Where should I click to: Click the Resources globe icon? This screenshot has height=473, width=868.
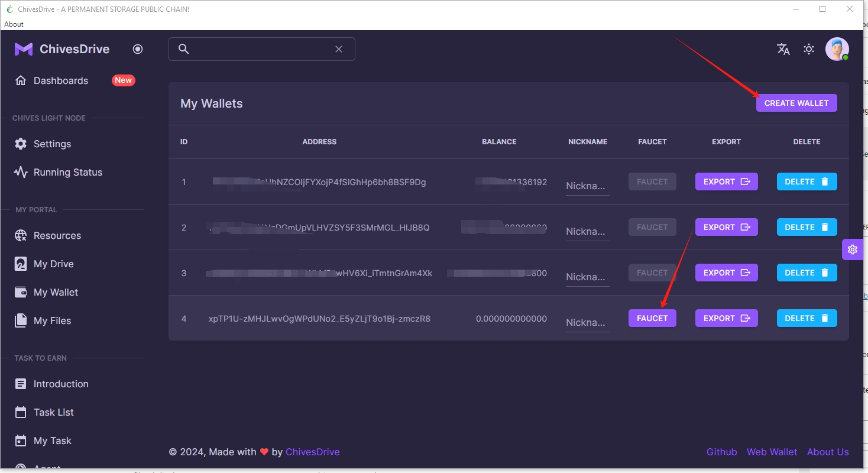(x=21, y=235)
